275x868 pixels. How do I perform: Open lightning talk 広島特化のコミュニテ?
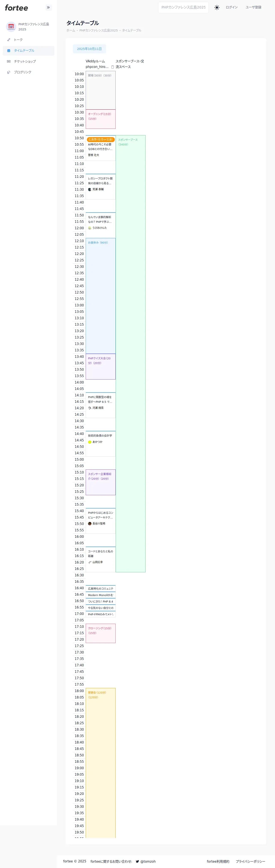point(100,589)
